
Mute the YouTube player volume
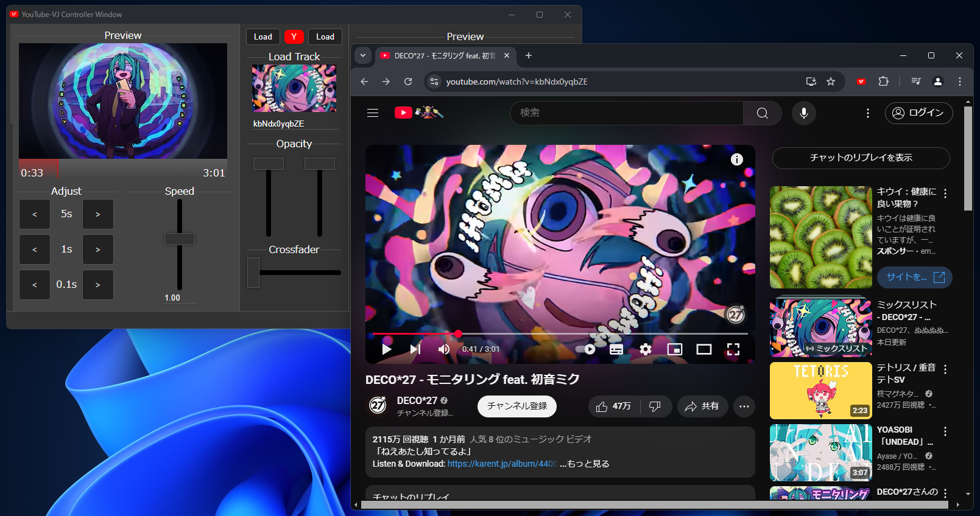tap(444, 349)
